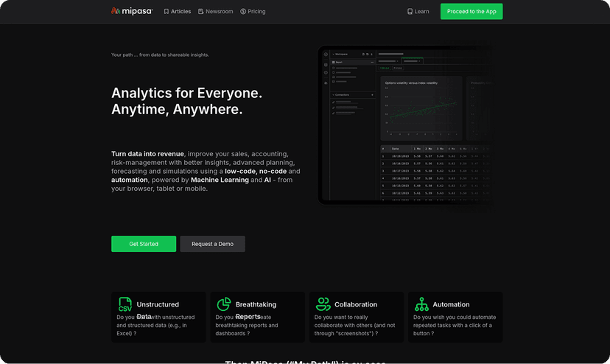Open the Newsroom menu item
Image resolution: width=610 pixels, height=364 pixels.
point(215,12)
